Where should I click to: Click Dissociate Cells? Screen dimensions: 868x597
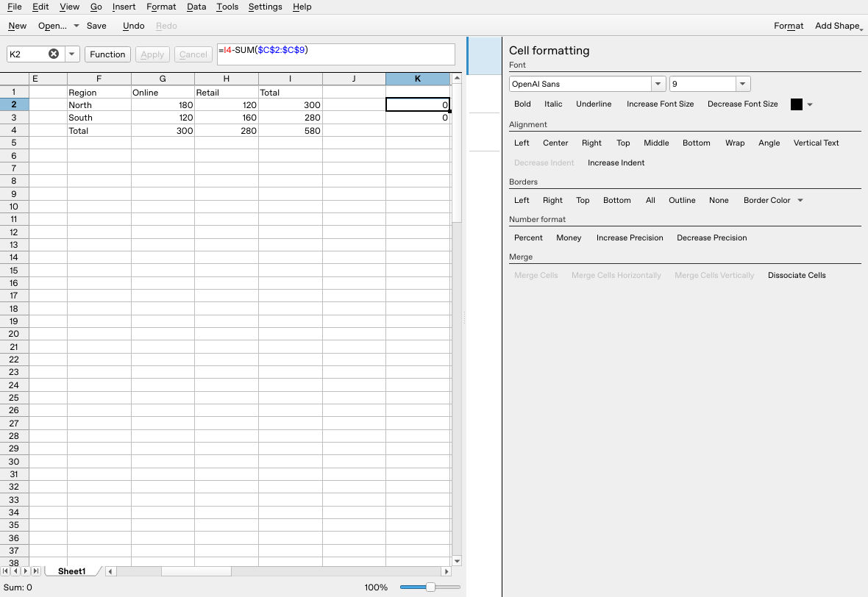coord(797,276)
